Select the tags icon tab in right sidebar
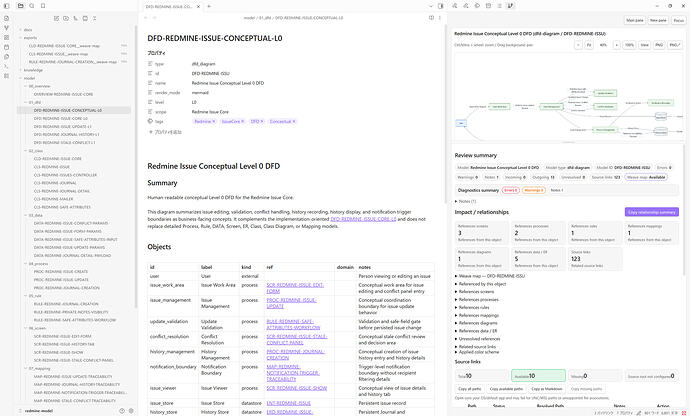 (477, 6)
